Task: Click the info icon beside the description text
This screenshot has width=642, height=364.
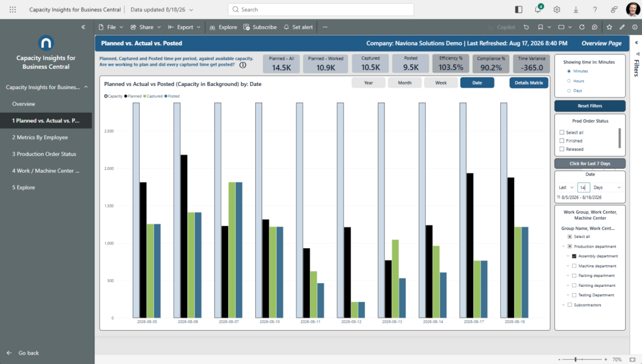Action: 243,65
